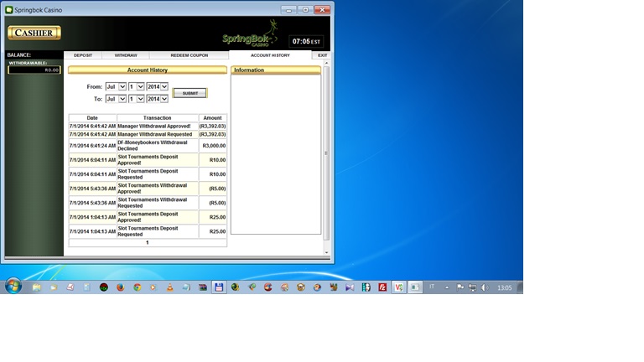This screenshot has height=362, width=644.
Task: Launch Firefox from the taskbar
Action: click(x=121, y=287)
